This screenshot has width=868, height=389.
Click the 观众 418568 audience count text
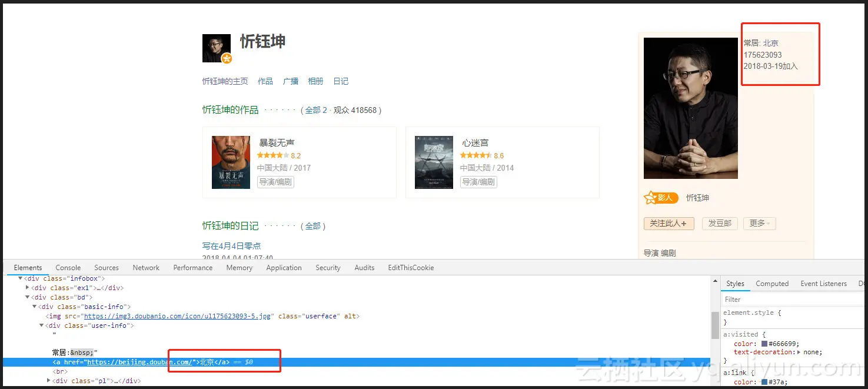(355, 110)
